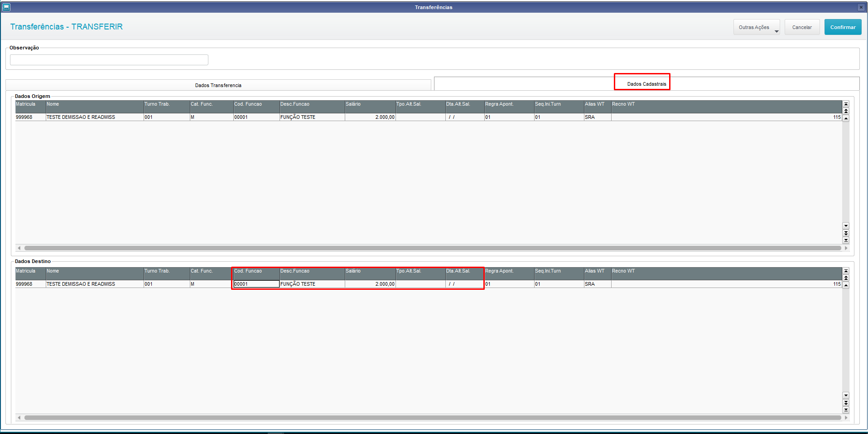Click Regra Apont. header in Dados Destino
The image size is (868, 434).
point(509,274)
